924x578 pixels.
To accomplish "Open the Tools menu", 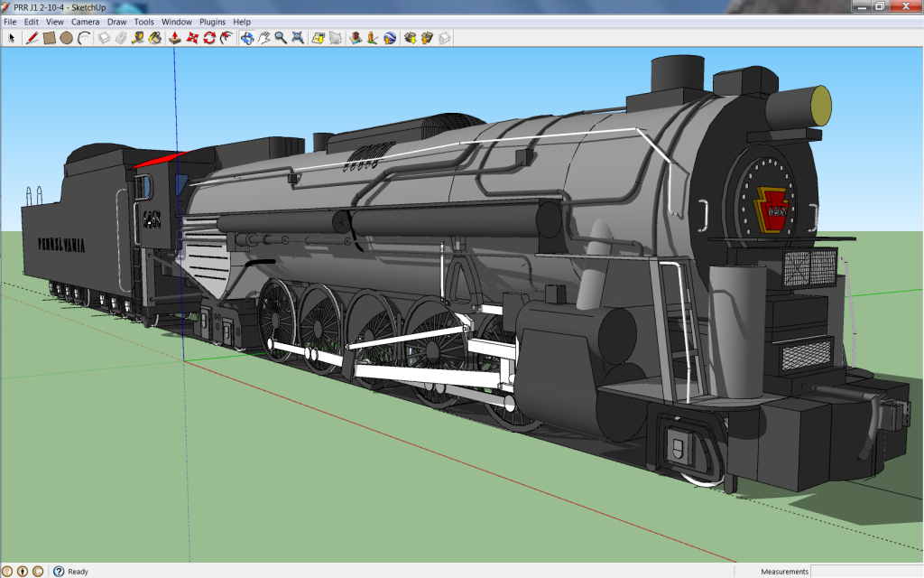I will (x=143, y=22).
